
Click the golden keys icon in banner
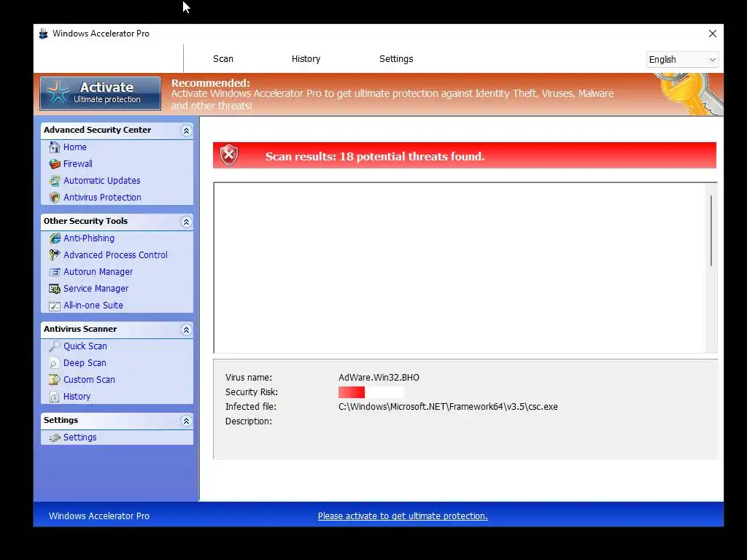690,94
